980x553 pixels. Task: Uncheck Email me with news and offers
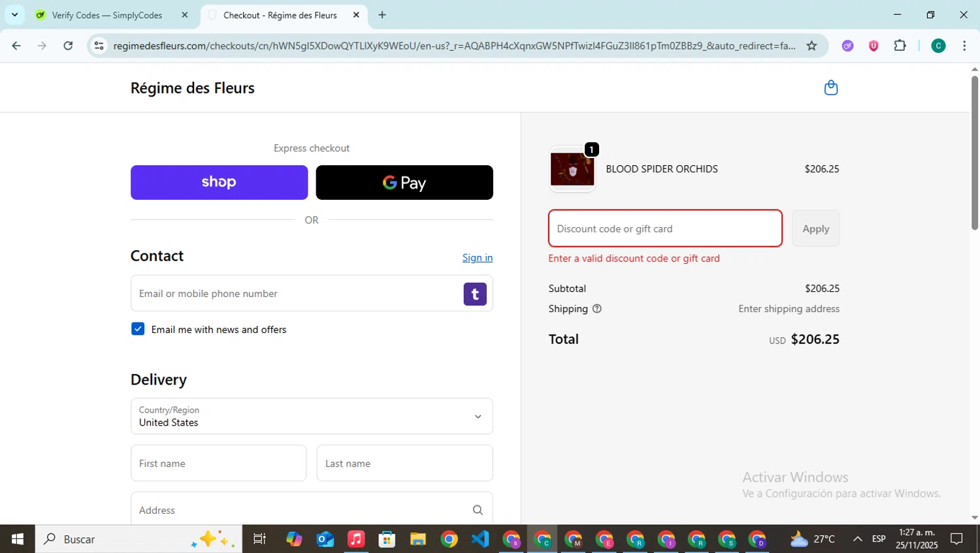138,329
